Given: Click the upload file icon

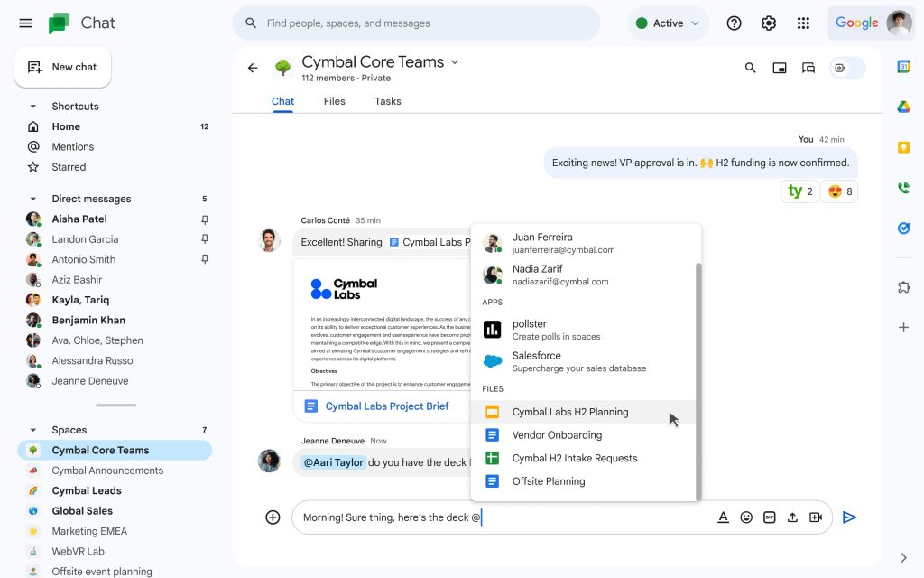Looking at the screenshot, I should click(x=792, y=517).
